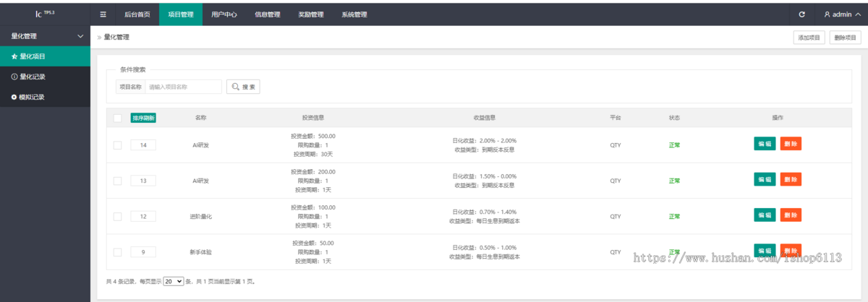Click the star icon beside 量化项目

14,56
